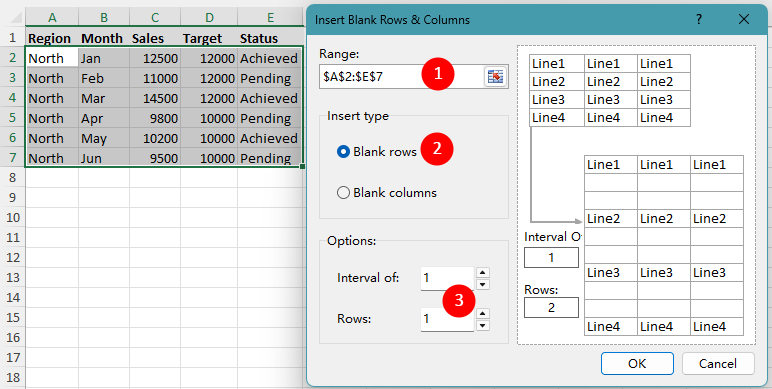
Task: Click the Jun cell in Month column
Action: pyautogui.click(x=104, y=158)
